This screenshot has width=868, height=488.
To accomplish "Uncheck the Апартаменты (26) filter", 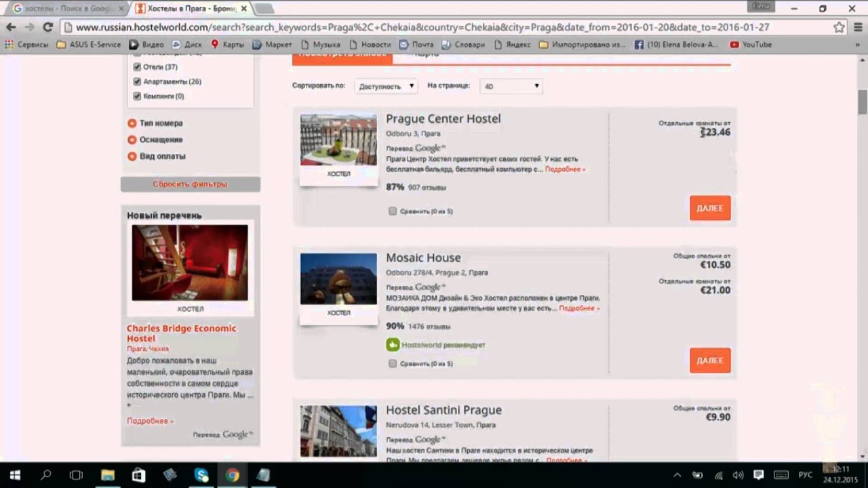I will click(x=137, y=81).
